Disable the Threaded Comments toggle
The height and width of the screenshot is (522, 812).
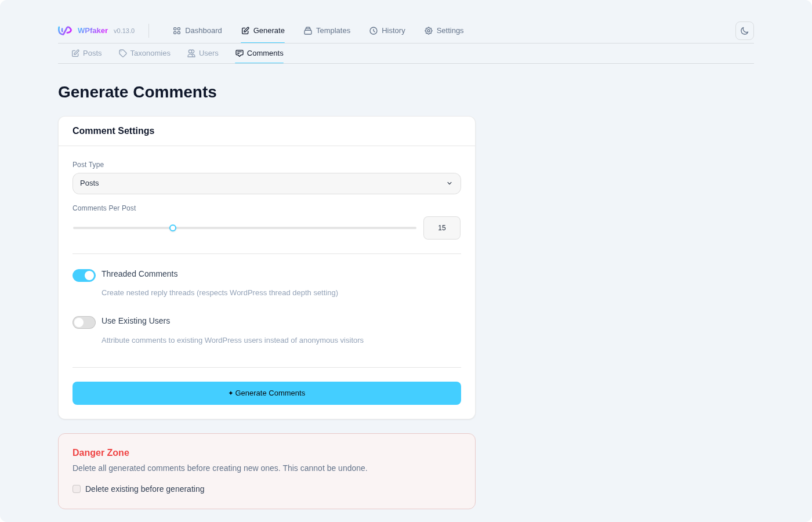click(84, 275)
